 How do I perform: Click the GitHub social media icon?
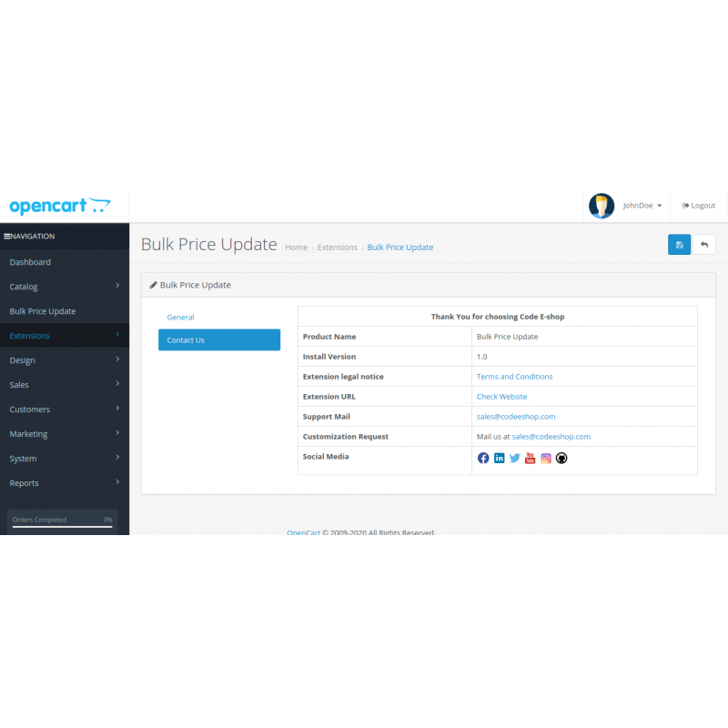(x=561, y=458)
